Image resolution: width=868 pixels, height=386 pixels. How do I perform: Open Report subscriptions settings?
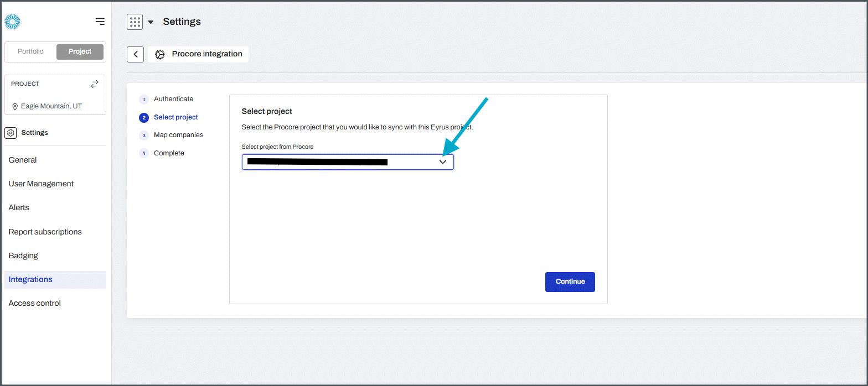(55, 232)
